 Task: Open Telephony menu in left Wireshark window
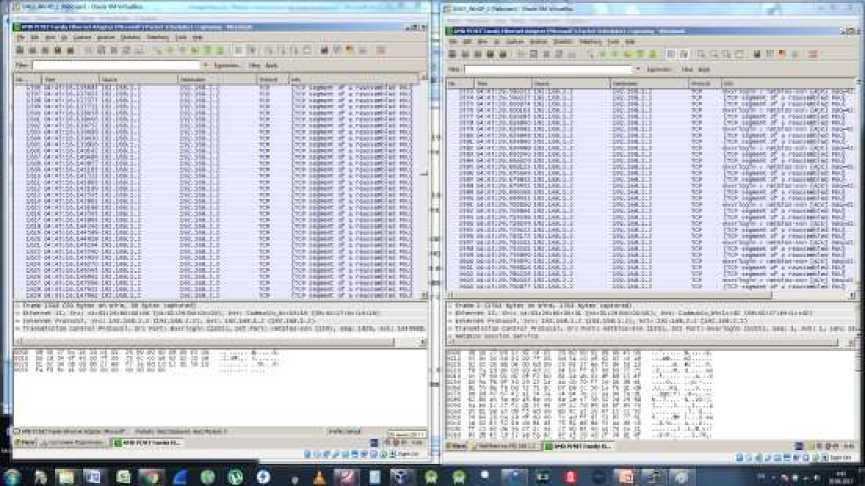(x=158, y=38)
